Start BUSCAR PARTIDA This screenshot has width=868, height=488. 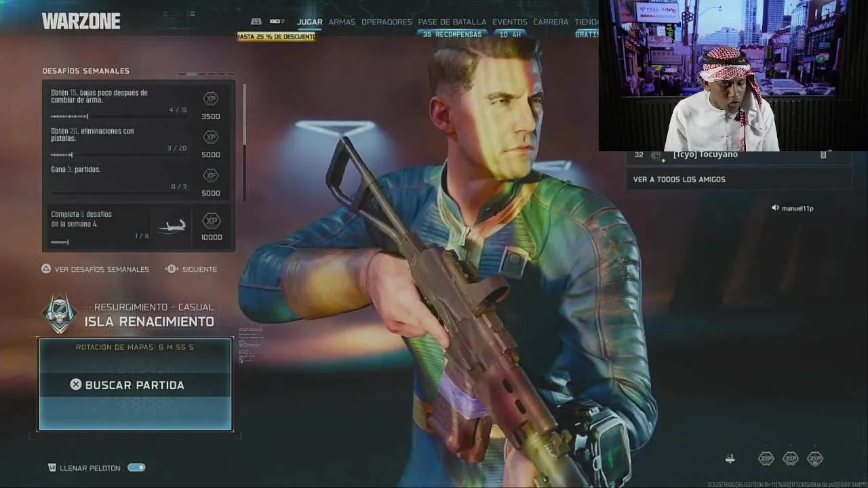click(135, 384)
